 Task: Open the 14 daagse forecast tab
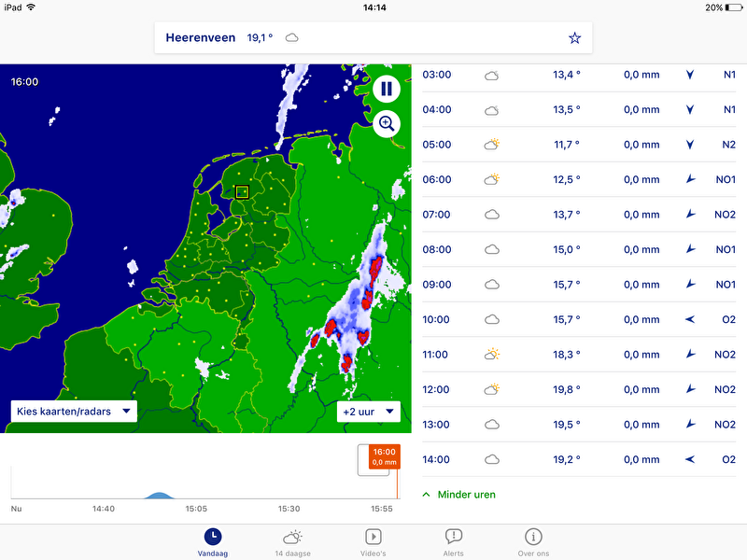292,541
